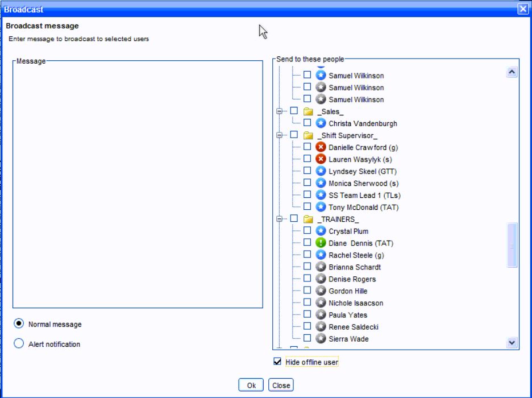Viewport: 532px width, 398px height.
Task: Click Gordon Hille's gray status icon
Action: click(321, 291)
